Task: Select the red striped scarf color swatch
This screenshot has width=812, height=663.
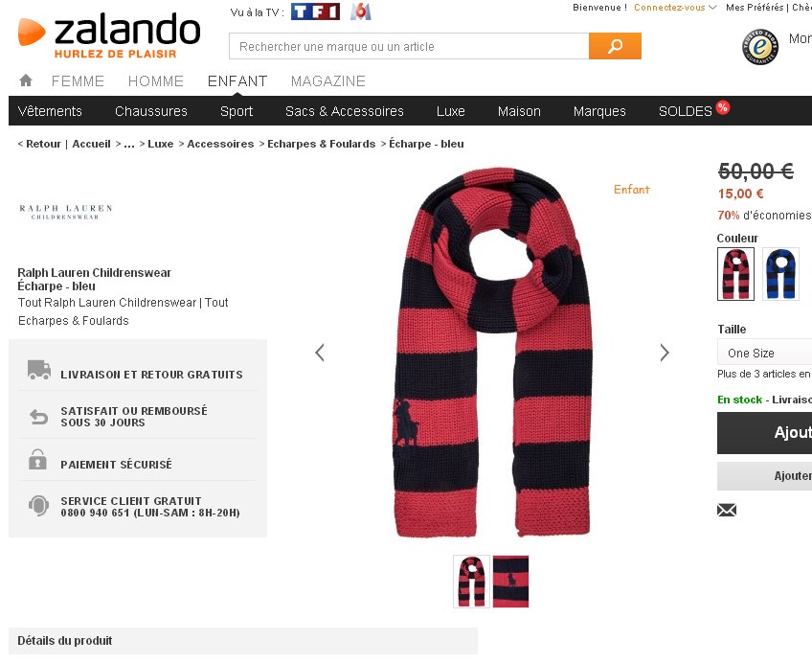Action: tap(735, 274)
